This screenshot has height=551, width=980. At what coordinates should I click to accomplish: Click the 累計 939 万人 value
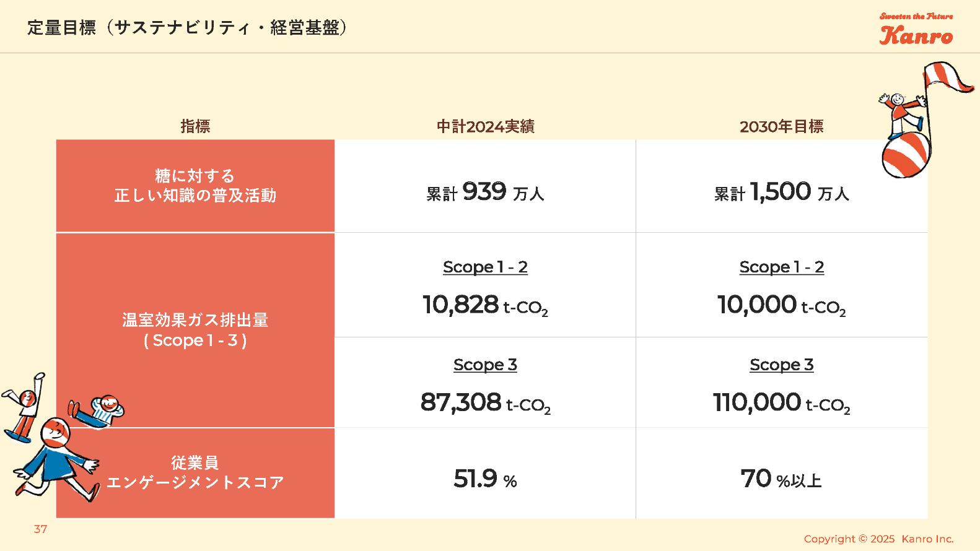tap(485, 192)
